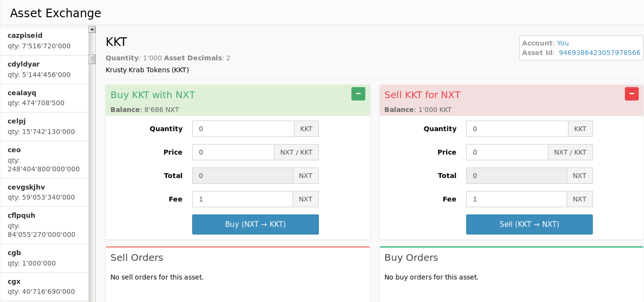Image resolution: width=644 pixels, height=302 pixels.
Task: Click the Sell panel Fee field
Action: pyautogui.click(x=516, y=199)
